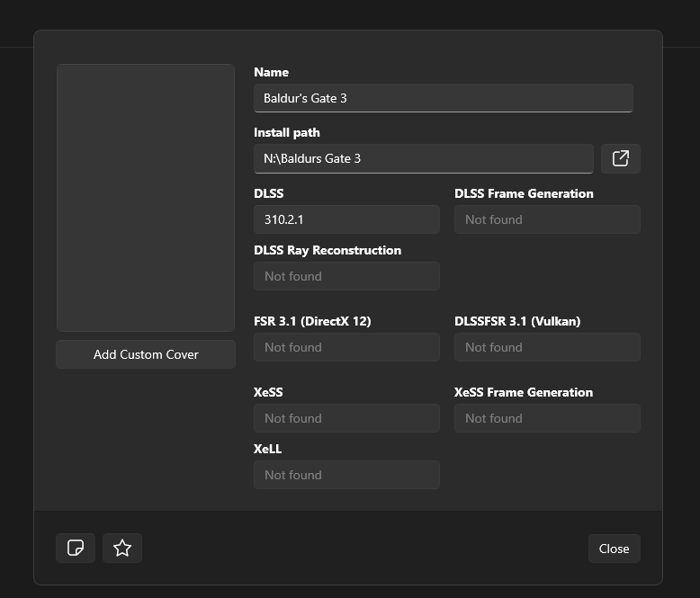
Task: Click the DLSS Frame Generation Not found box
Action: 547,219
